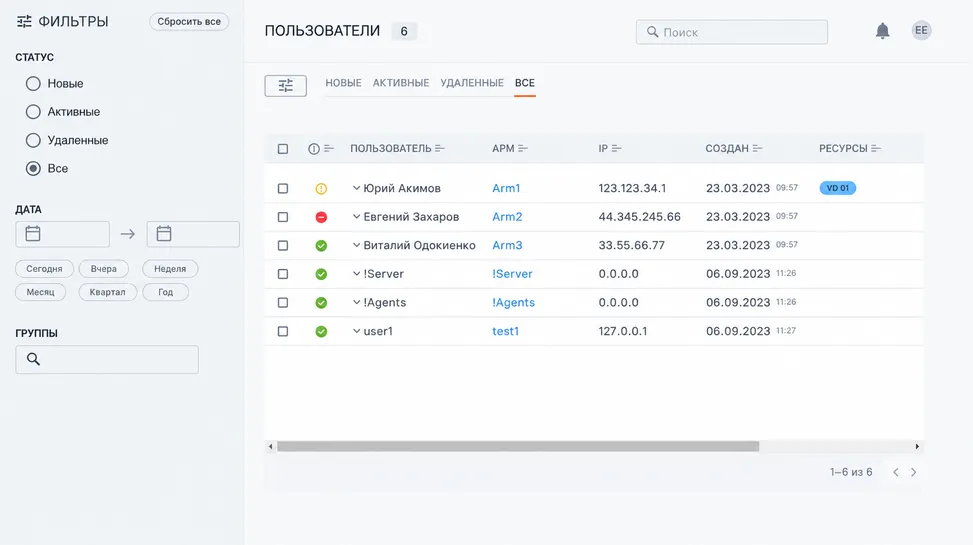This screenshot has height=545, width=973.
Task: Check the checkbox for Виталий Одокиенко
Action: [283, 245]
